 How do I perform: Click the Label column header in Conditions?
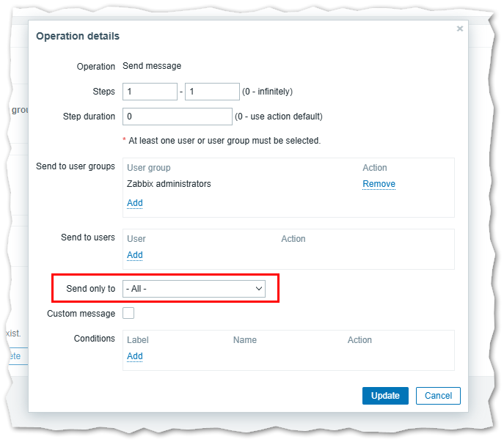[x=138, y=340]
